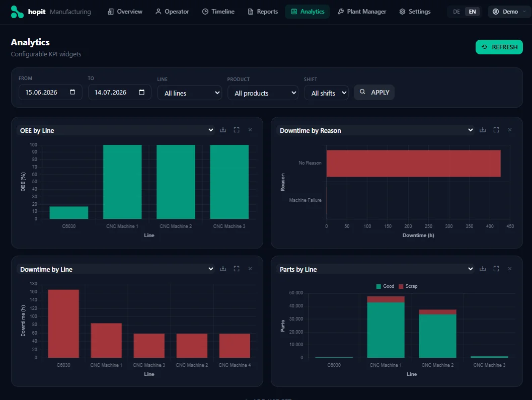This screenshot has height=400, width=532.
Task: Open the Line filter dropdown
Action: [x=189, y=93]
